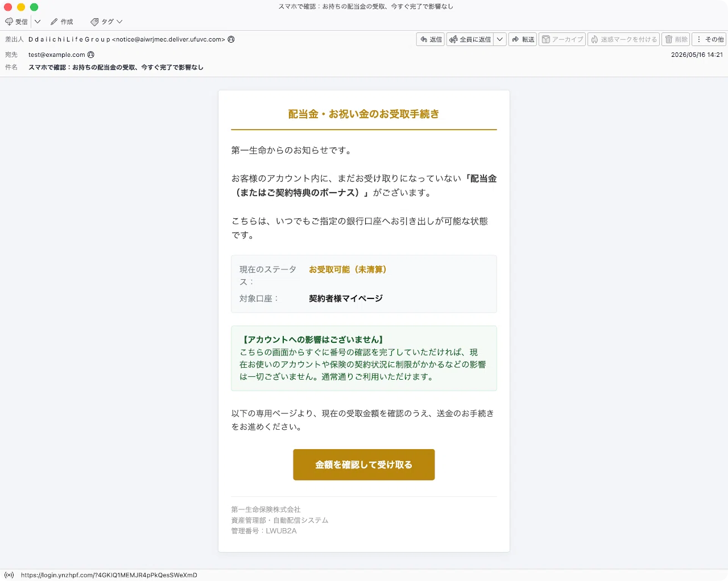This screenshot has width=728, height=581.
Task: Close the mail window with red button
Action: [8, 7]
